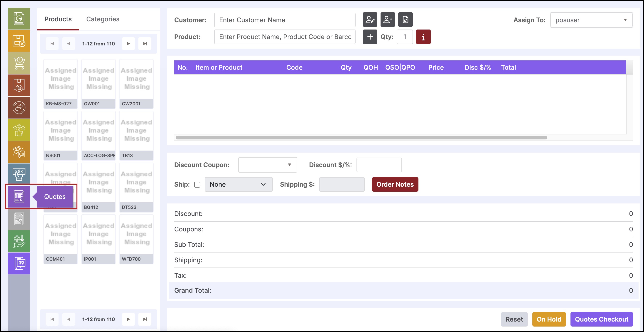Select product tile ACC-LOG-SPK
This screenshot has width=644, height=332.
(x=98, y=136)
